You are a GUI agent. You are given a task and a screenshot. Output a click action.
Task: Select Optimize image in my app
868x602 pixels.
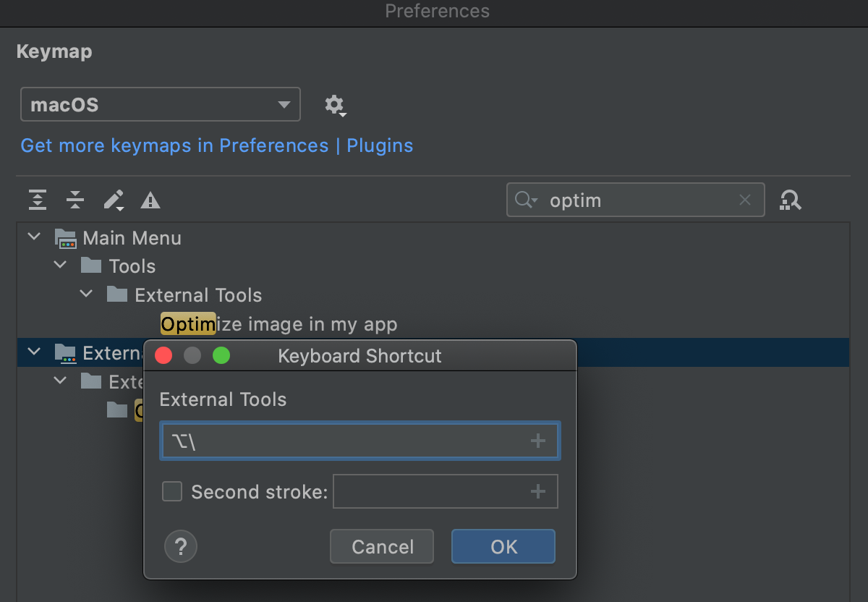tap(279, 323)
